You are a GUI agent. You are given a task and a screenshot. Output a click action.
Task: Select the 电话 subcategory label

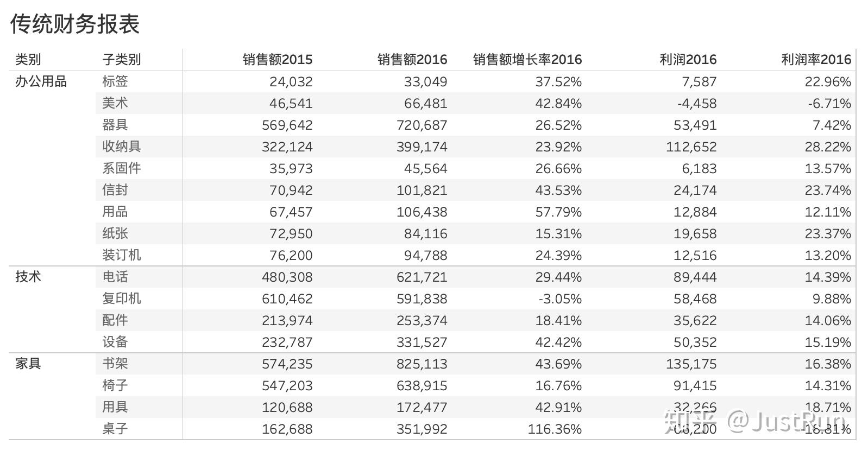(115, 277)
